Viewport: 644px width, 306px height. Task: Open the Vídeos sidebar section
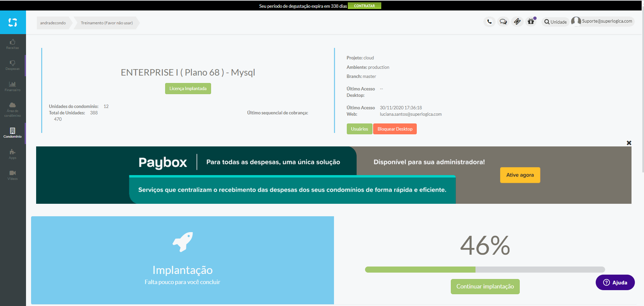(12, 175)
